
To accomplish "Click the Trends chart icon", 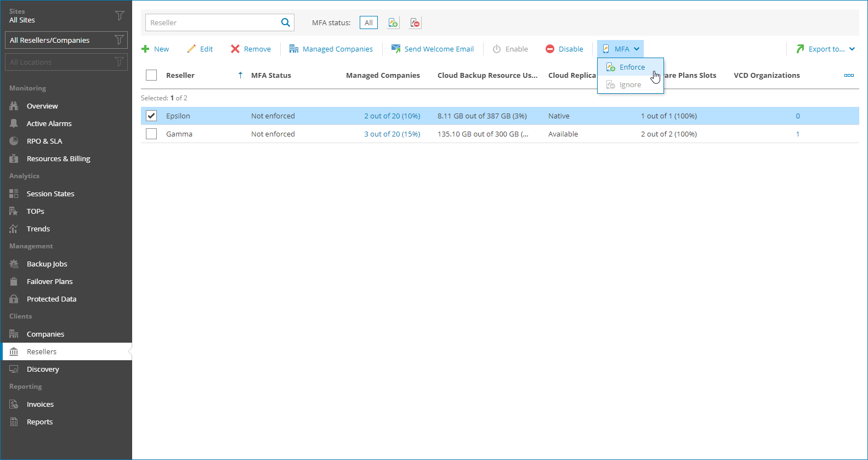I will [14, 229].
